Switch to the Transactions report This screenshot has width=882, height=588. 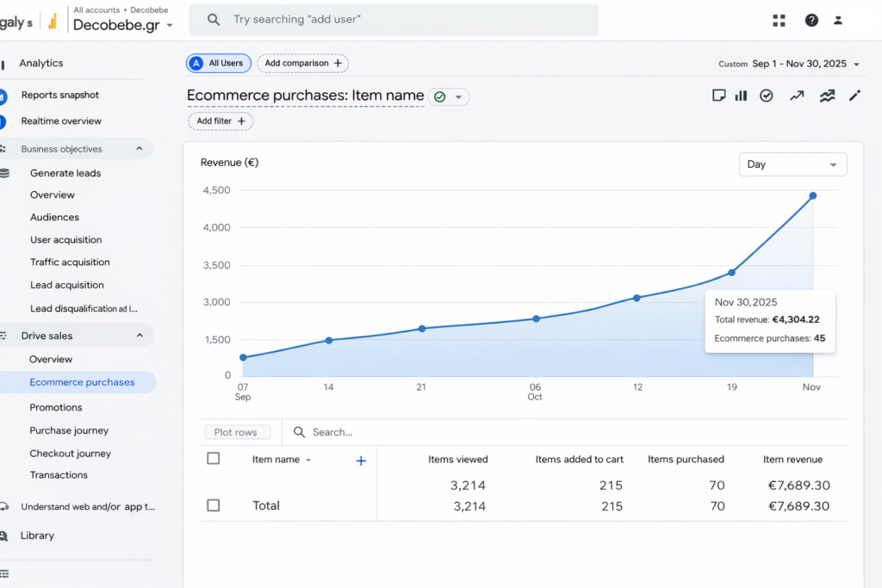coord(58,474)
